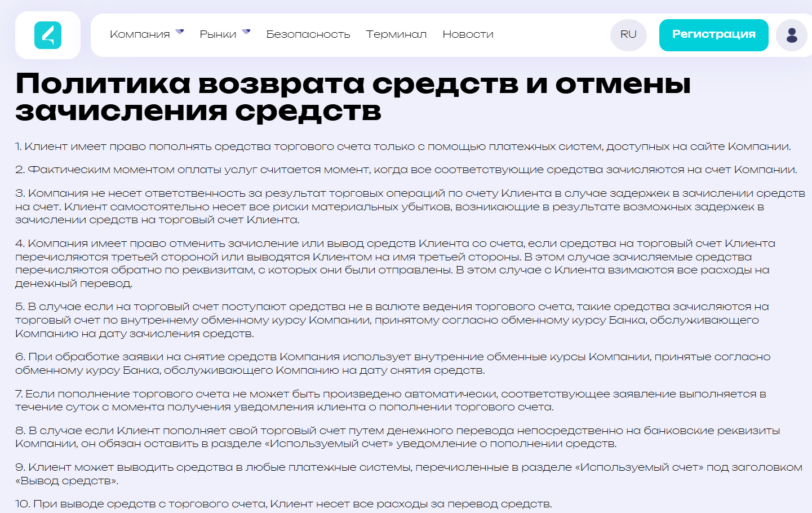Screen dimensions: 812x513
Task: Click paragraph 7 starting Если пополнение торгового счета
Action: coord(391,400)
